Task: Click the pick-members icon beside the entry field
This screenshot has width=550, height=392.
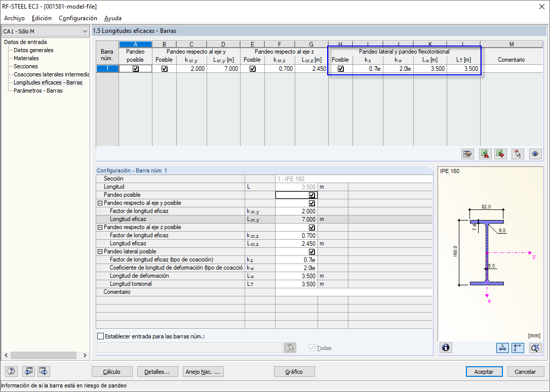Action: 290,347
